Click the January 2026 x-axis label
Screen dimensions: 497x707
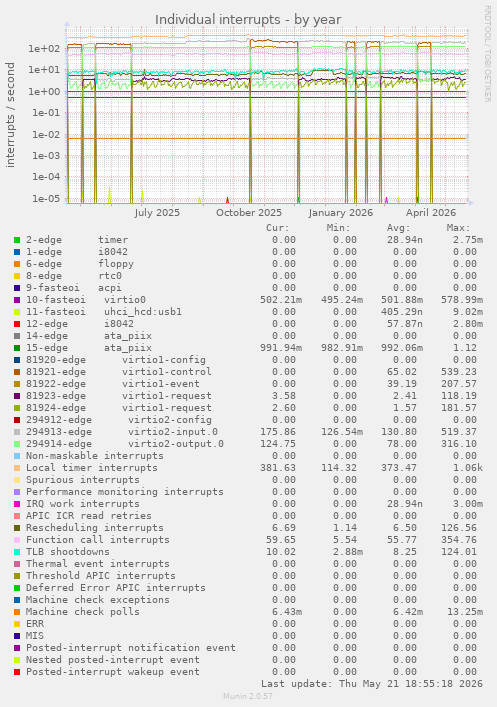coord(341,213)
